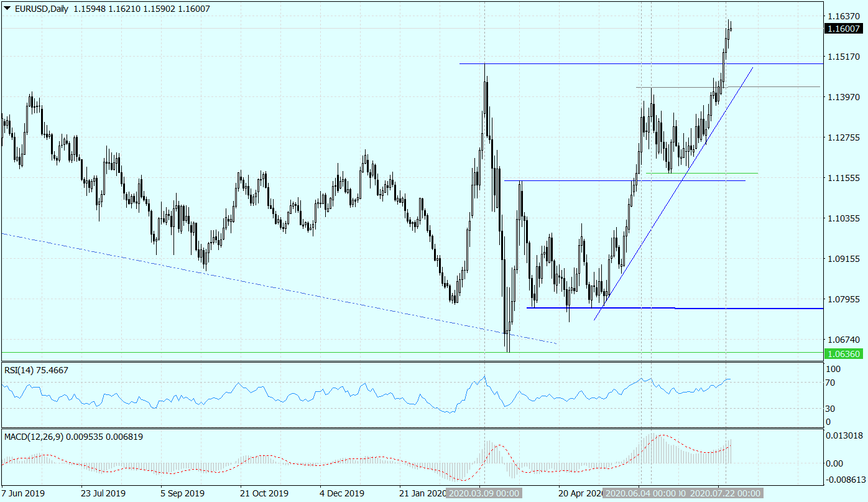Click the 2020.07.22 00:00 vertical line date tag
Screen dimensions: 868x502
(725, 493)
